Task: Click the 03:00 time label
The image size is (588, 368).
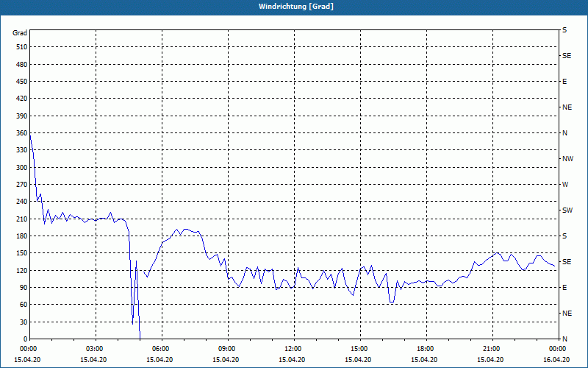Action: tap(96, 348)
